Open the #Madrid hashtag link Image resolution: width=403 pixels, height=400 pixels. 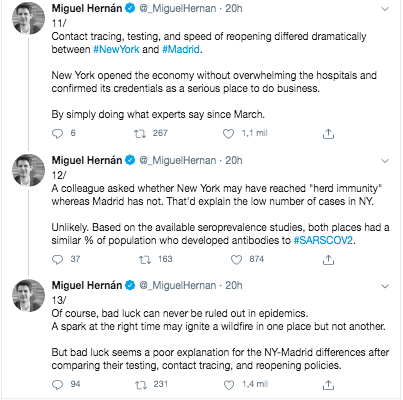click(x=181, y=49)
